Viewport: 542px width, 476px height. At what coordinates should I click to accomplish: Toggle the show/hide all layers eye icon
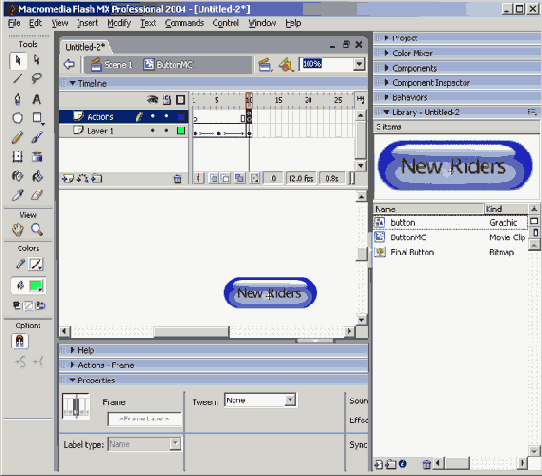pos(152,100)
